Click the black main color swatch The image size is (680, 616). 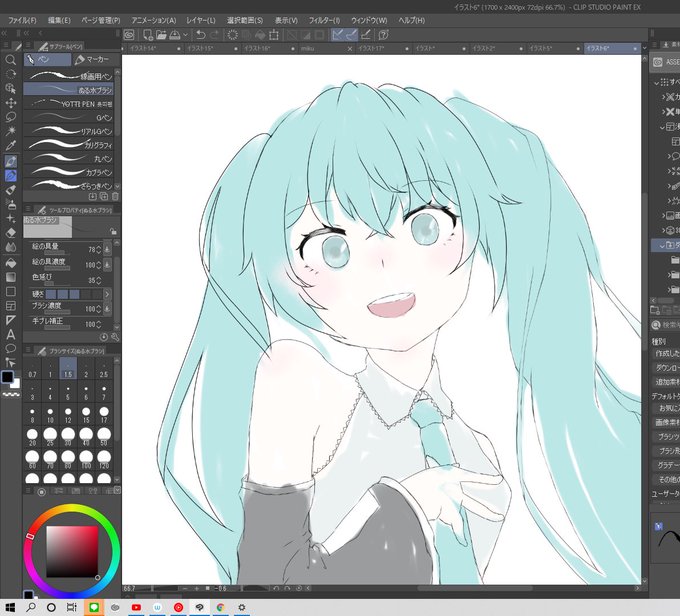[7, 377]
